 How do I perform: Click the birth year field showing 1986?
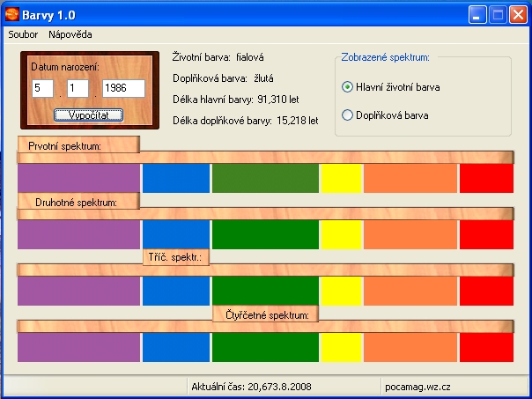click(122, 89)
